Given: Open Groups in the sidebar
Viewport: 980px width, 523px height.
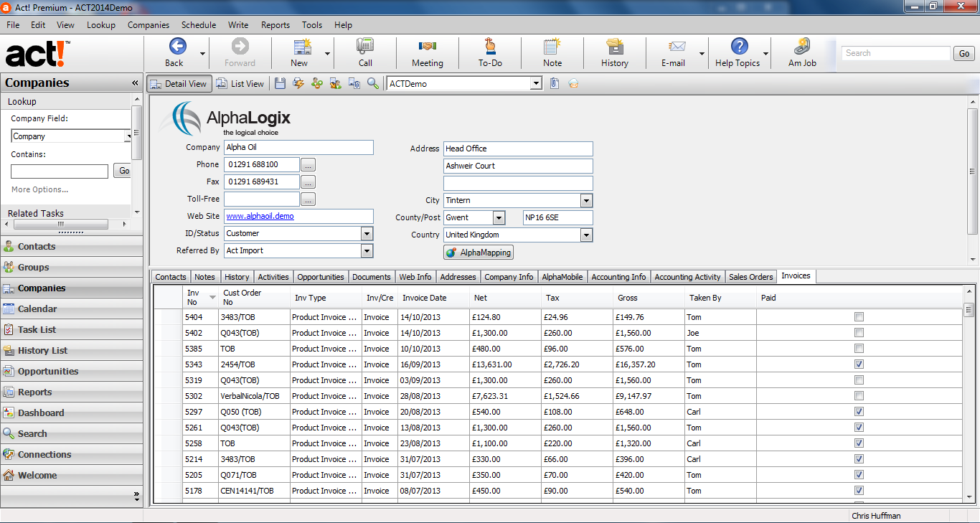Looking at the screenshot, I should coord(72,267).
